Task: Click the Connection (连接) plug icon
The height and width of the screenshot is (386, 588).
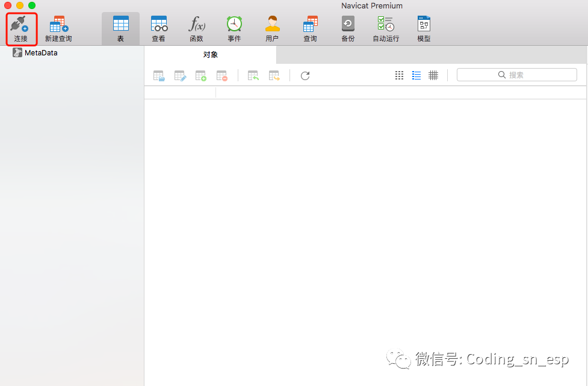Action: 19,24
